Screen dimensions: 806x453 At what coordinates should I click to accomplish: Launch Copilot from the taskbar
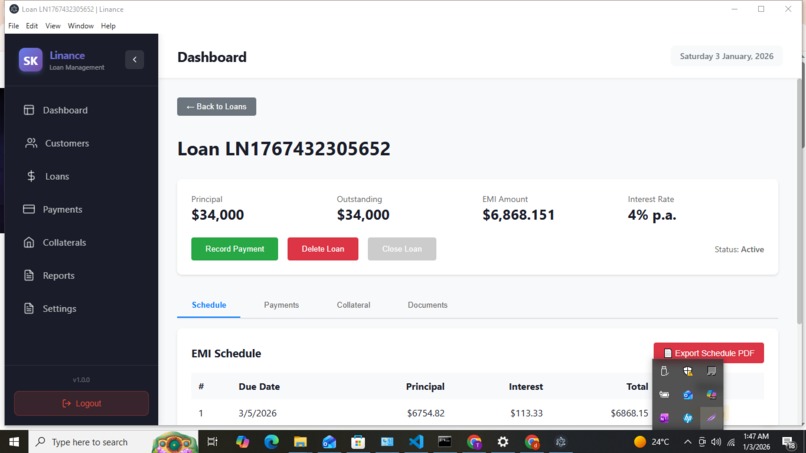pos(242,442)
